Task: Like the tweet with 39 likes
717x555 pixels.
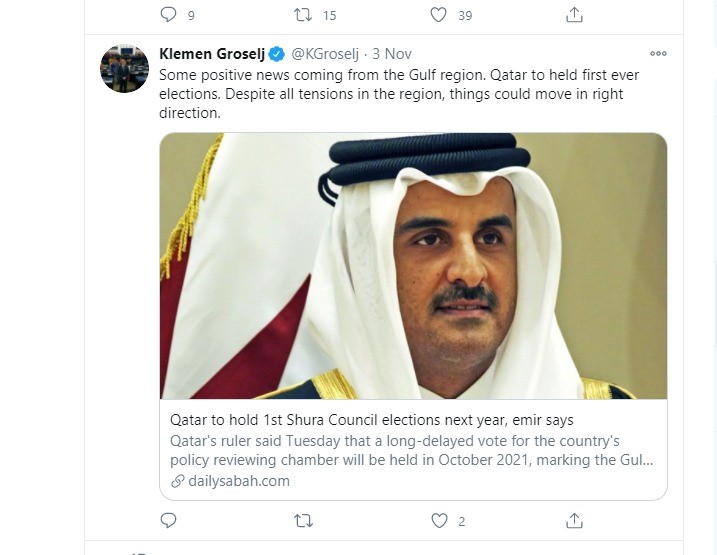Action: tap(438, 15)
